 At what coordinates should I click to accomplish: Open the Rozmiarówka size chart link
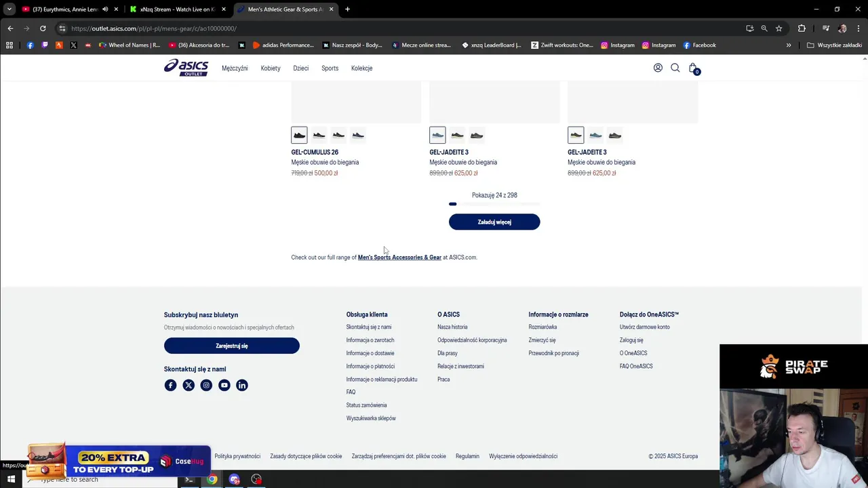tap(542, 327)
